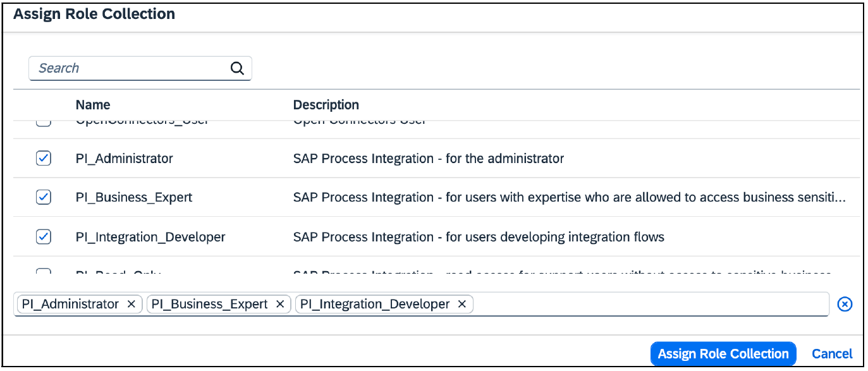This screenshot has height=371, width=868.
Task: Remove the PI_Administrator token with its x icon
Action: pos(131,304)
